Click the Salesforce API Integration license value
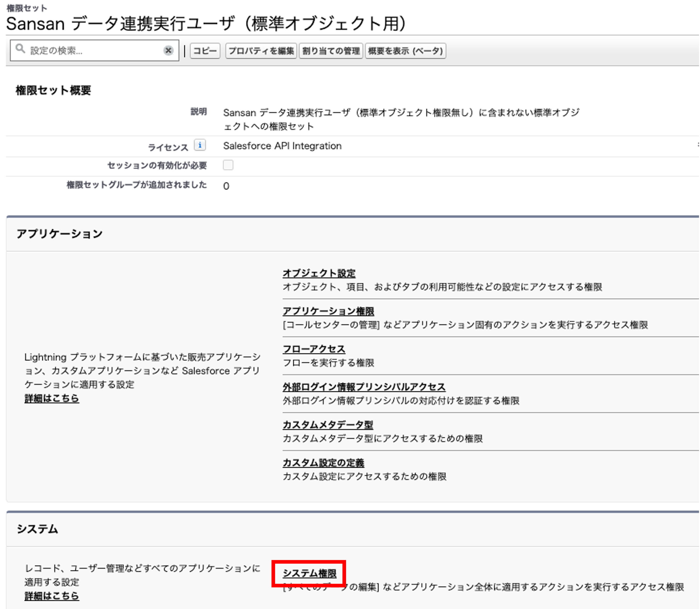Viewport: 700px width, 609px height. (x=282, y=146)
